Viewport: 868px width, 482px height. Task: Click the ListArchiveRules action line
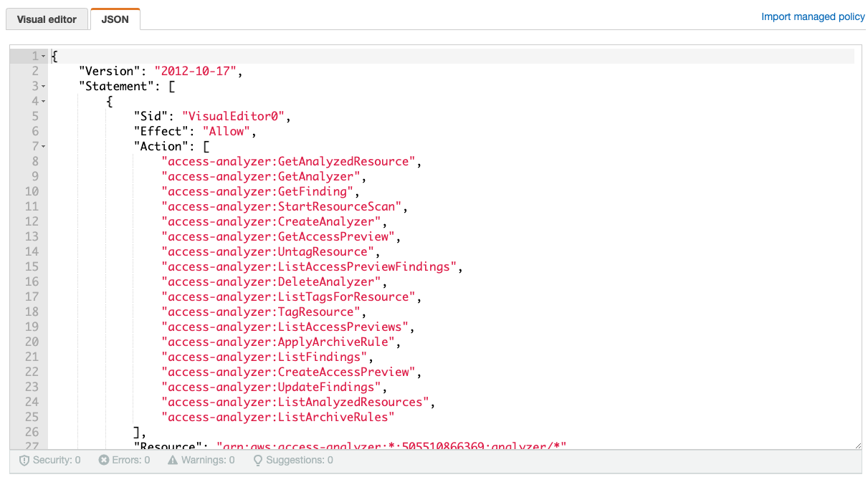click(278, 417)
